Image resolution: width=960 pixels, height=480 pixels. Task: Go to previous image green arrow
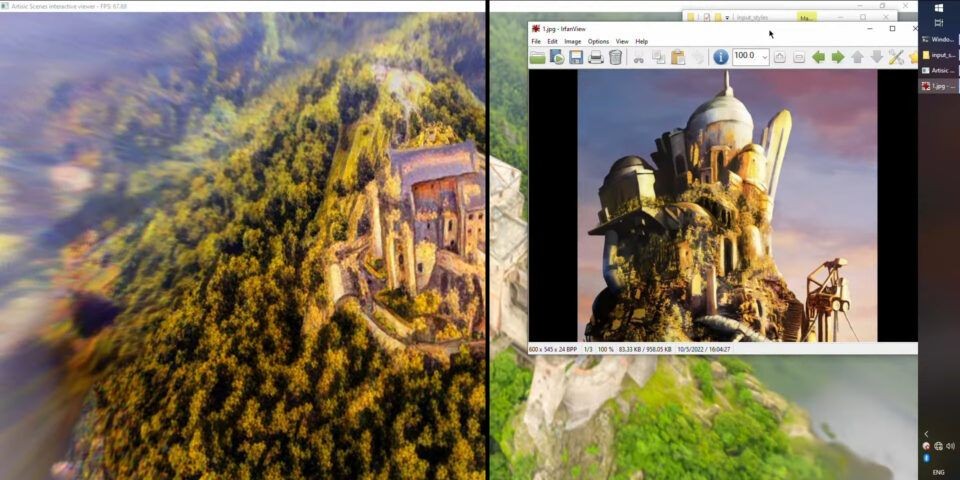coord(818,58)
